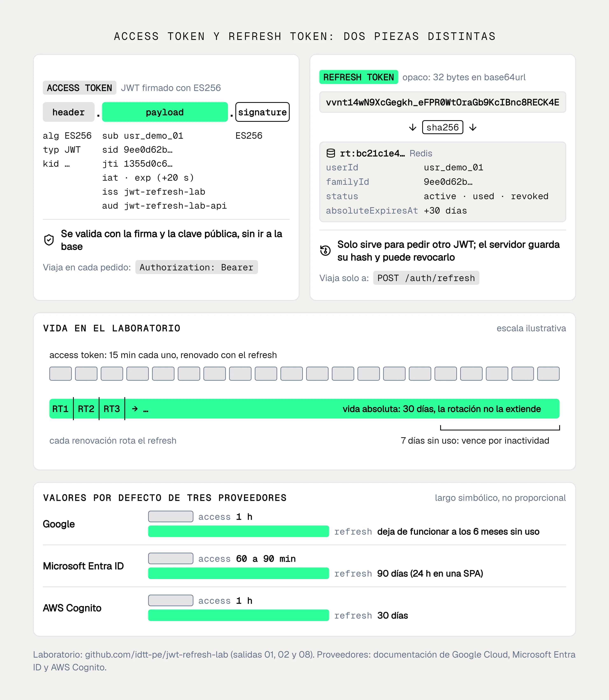Screen dimensions: 609x700
Task: Click 'escala ilustrativa' note
Action: (x=531, y=328)
